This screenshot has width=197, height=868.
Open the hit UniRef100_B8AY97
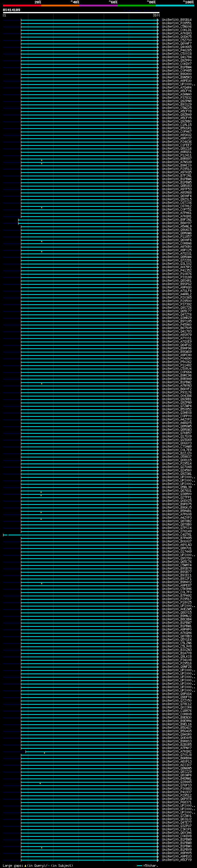(x=177, y=223)
